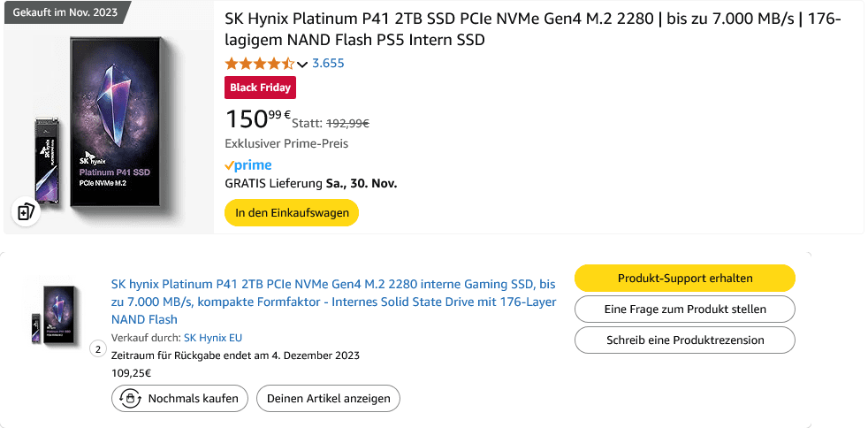The height and width of the screenshot is (428, 868).
Task: Expand the rating breakdown chevron beside the stars
Action: click(x=302, y=64)
